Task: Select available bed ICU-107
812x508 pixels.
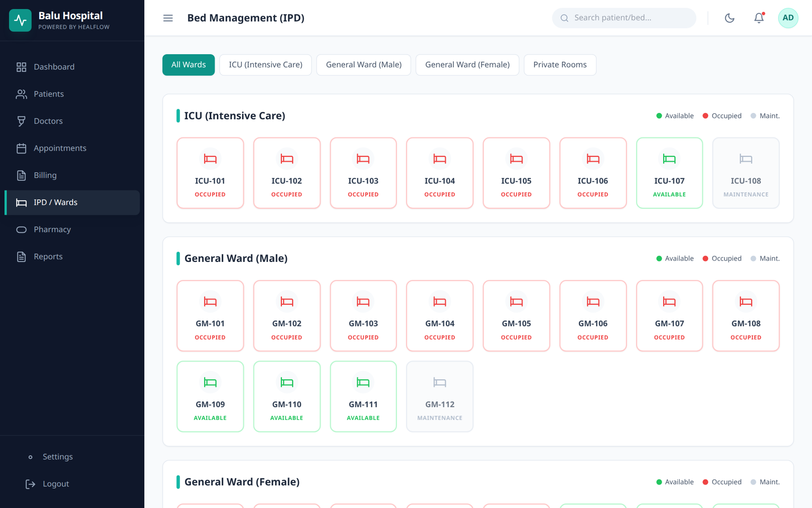Action: click(669, 173)
